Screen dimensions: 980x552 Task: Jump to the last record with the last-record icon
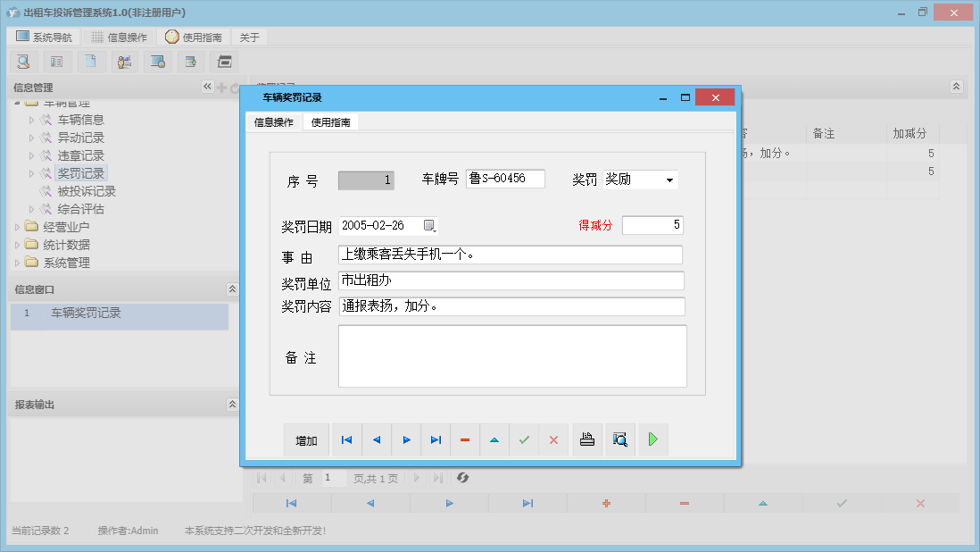coord(436,439)
